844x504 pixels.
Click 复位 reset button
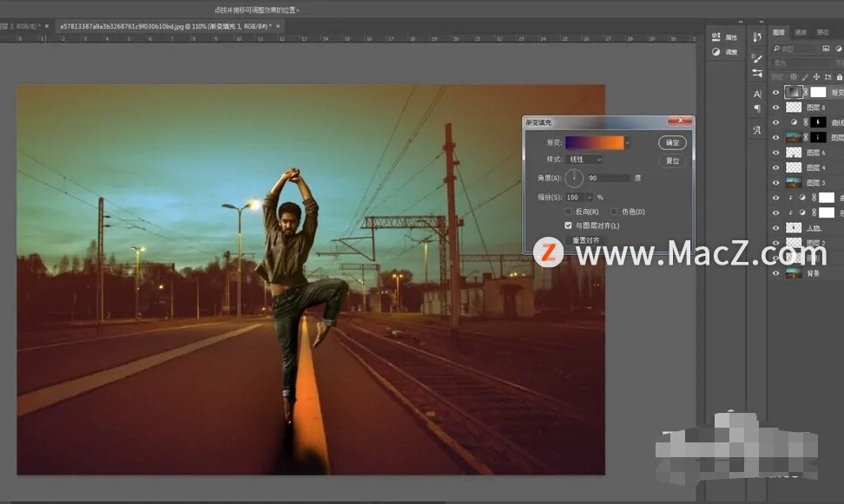coord(672,160)
